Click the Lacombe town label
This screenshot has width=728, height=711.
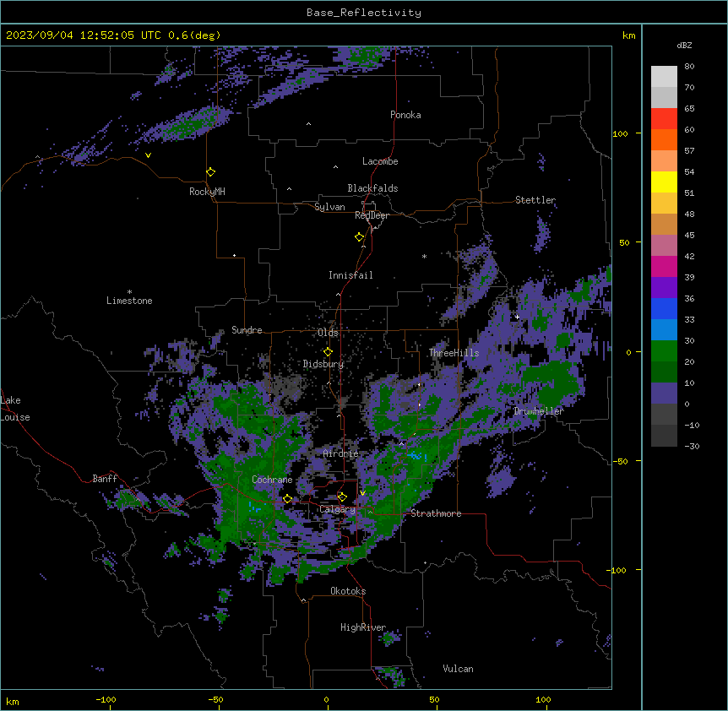click(x=380, y=161)
